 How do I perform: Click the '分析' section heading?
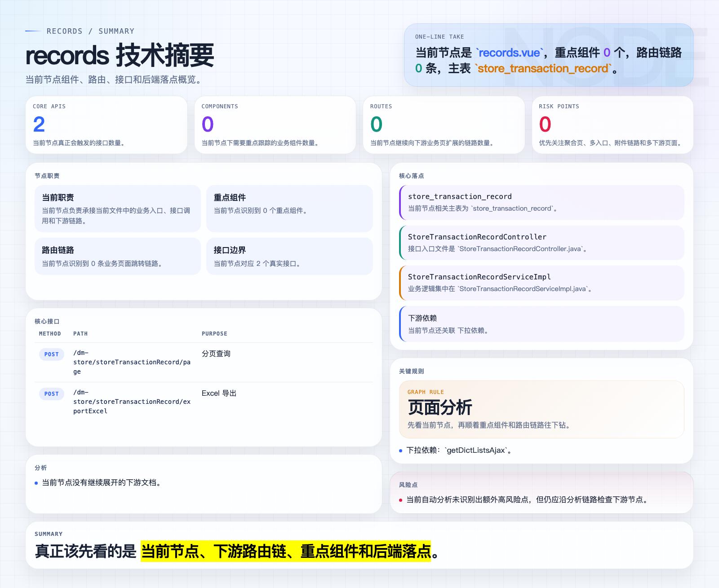[41, 468]
